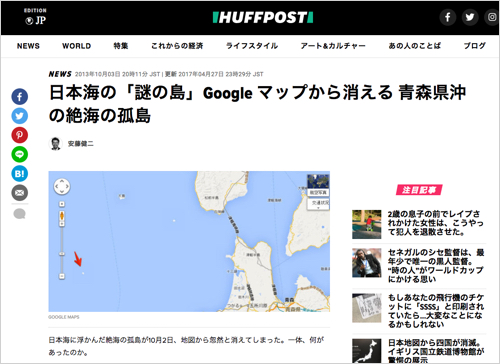Open HuffPost Instagram page in header
Screen dimensions: 500x364
(492, 17)
